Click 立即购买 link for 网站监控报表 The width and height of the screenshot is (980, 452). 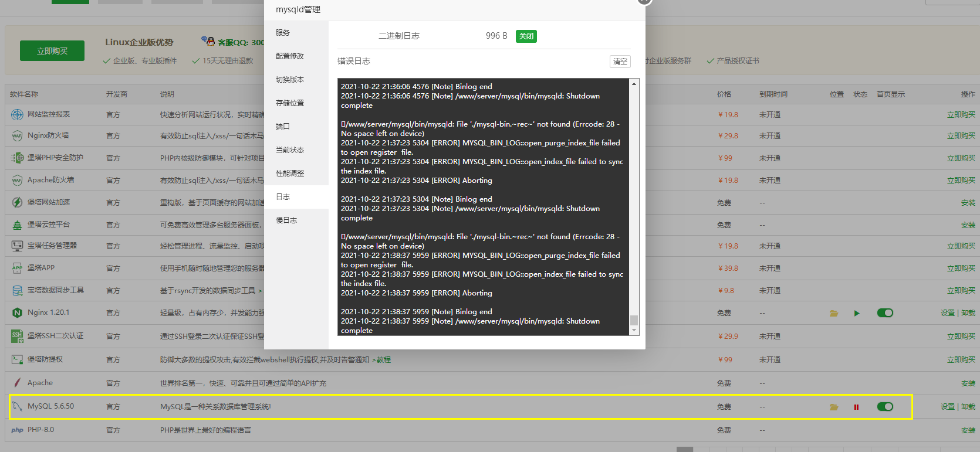[x=961, y=115]
